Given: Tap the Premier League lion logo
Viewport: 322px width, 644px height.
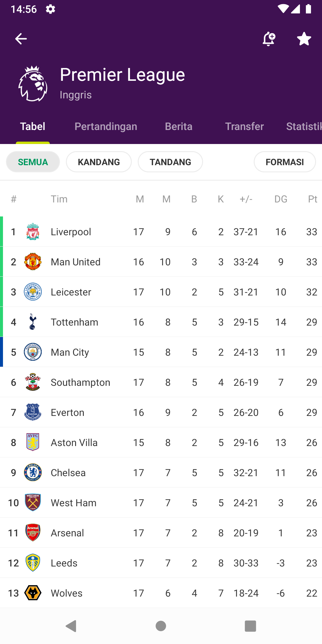Looking at the screenshot, I should coord(33,84).
